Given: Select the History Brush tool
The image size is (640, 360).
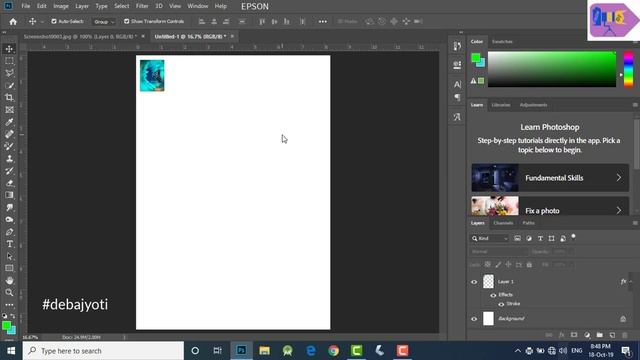Looking at the screenshot, I should [9, 171].
